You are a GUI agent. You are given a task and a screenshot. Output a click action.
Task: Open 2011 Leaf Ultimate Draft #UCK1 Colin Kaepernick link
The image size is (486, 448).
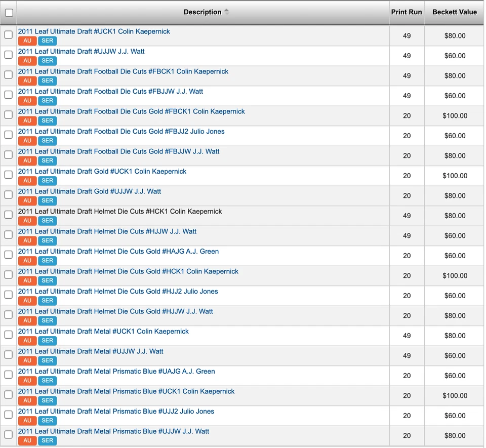94,31
